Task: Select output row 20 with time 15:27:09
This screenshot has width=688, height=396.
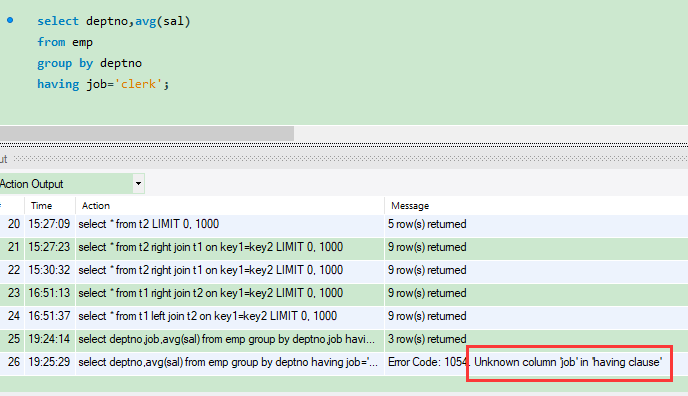Action: click(344, 224)
